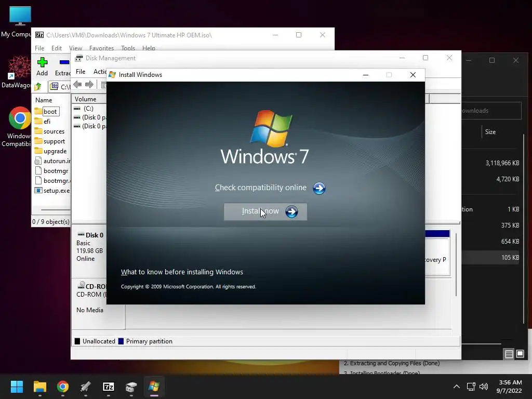Open the volume tray icon
This screenshot has height=399, width=532.
coord(484,387)
